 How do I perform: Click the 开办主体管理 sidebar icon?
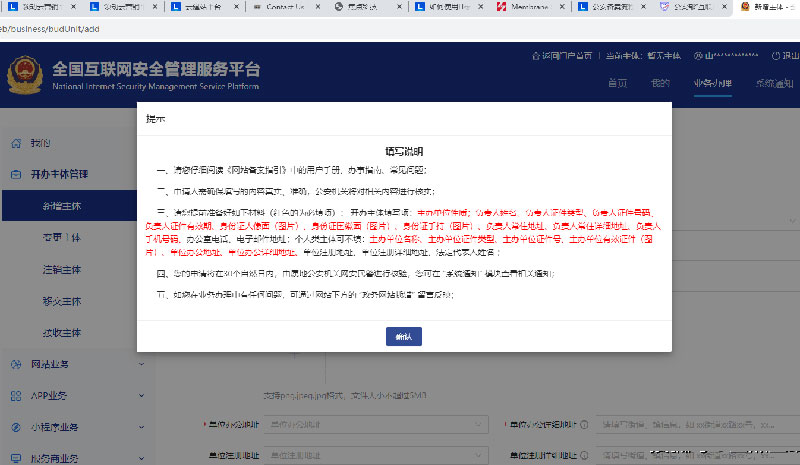point(16,174)
